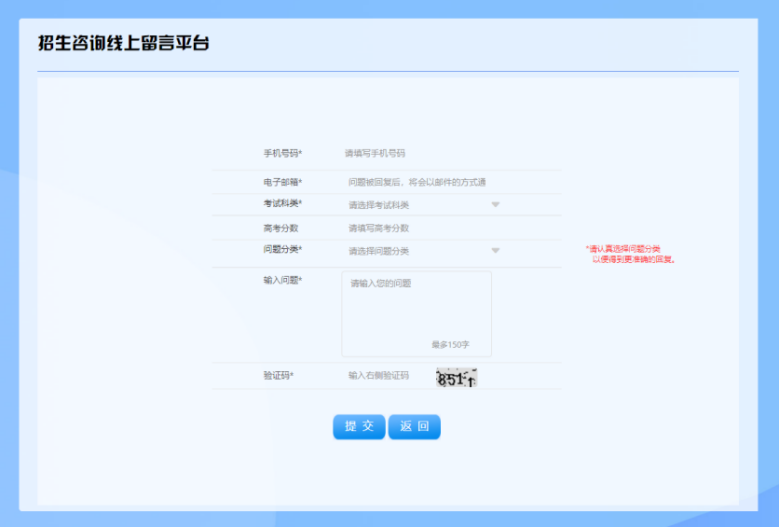
Task: Click the 手机号码* field label
Action: click(282, 153)
